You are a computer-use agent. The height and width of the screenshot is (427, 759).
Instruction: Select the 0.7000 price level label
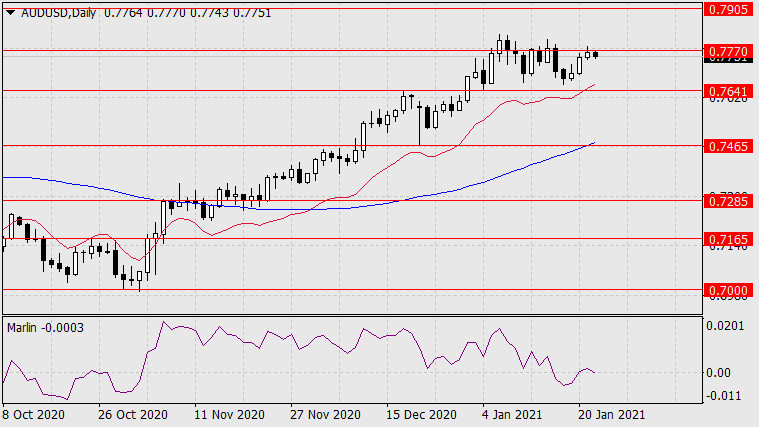click(x=728, y=290)
